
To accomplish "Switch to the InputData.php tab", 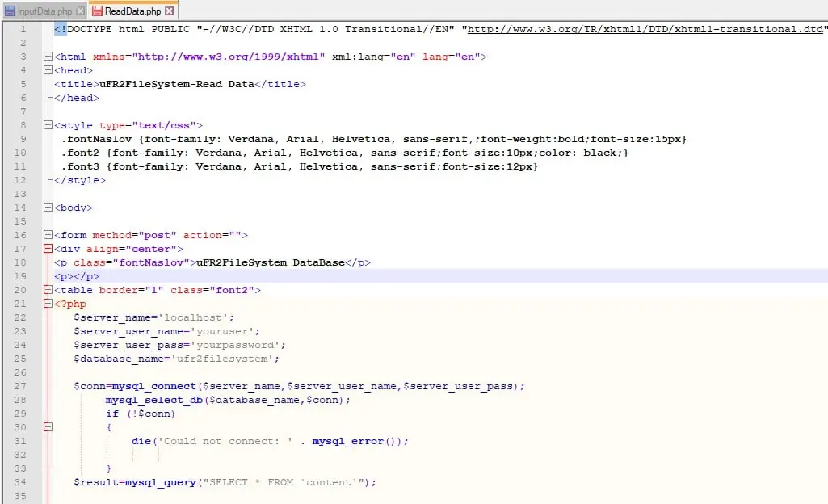I will coord(44,10).
